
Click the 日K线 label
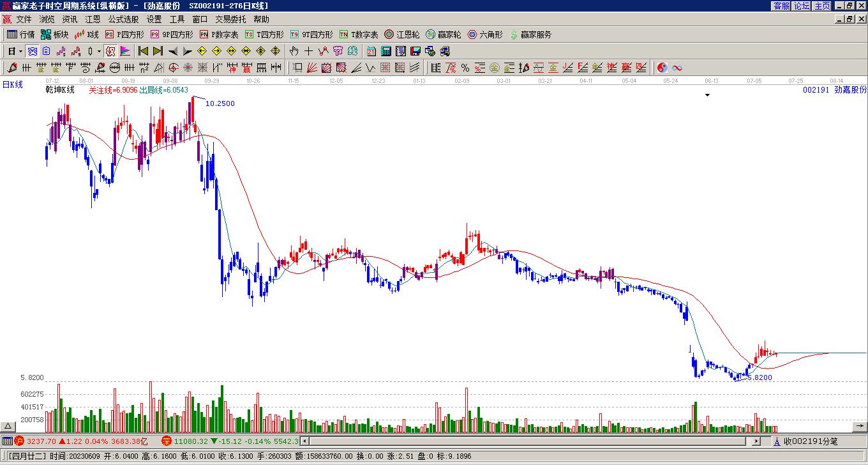click(x=12, y=84)
